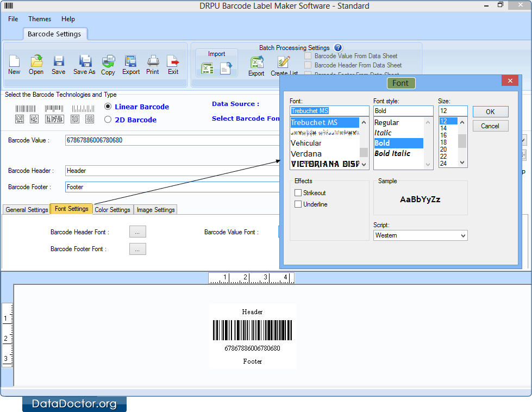The width and height of the screenshot is (532, 412).
Task: Select the wide middle 2D barcode icon
Action: pyautogui.click(x=55, y=119)
